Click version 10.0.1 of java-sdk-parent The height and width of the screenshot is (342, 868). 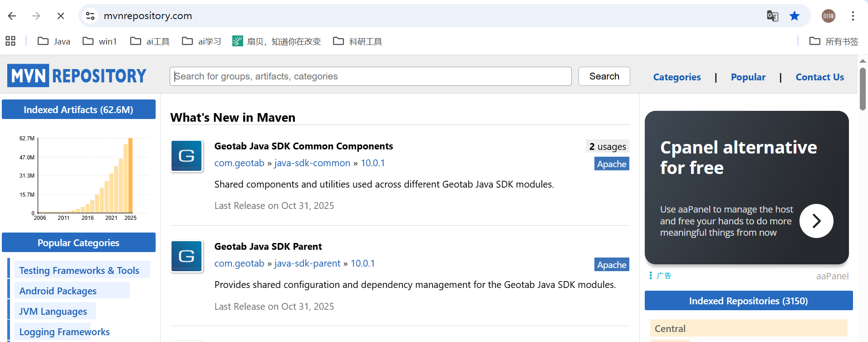[x=363, y=263]
